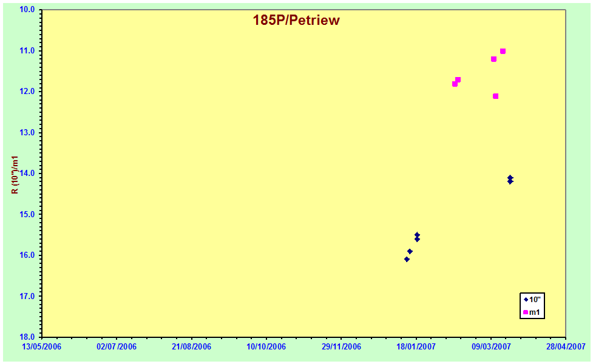This screenshot has width=593, height=364.
Task: Click the 18.0 value on the vertical axis
Action: (27, 337)
